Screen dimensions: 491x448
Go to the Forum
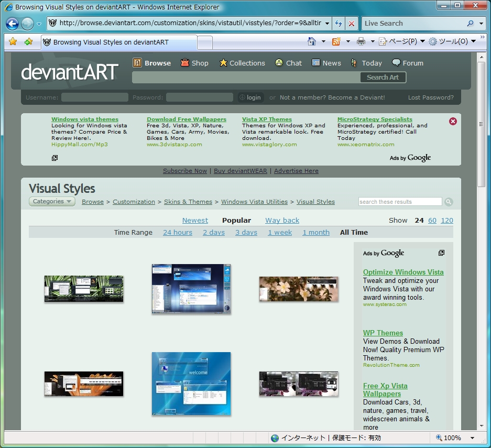click(x=408, y=63)
